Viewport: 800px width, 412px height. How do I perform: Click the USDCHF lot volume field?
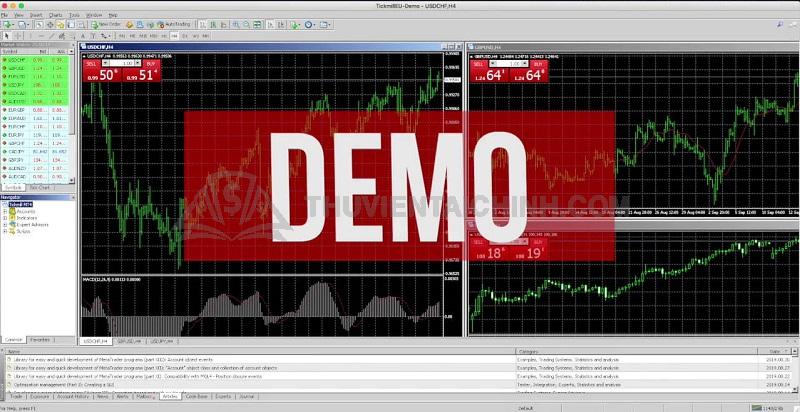pos(121,63)
